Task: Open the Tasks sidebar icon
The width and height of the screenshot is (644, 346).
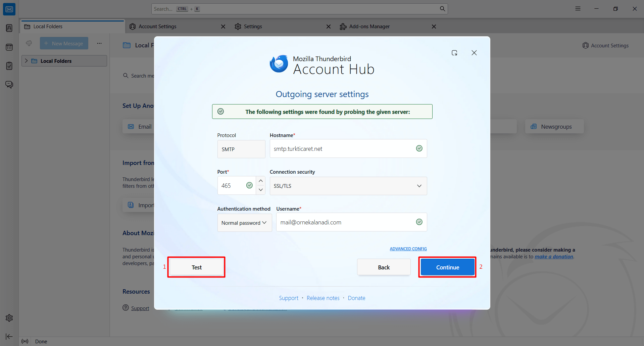Action: click(9, 66)
